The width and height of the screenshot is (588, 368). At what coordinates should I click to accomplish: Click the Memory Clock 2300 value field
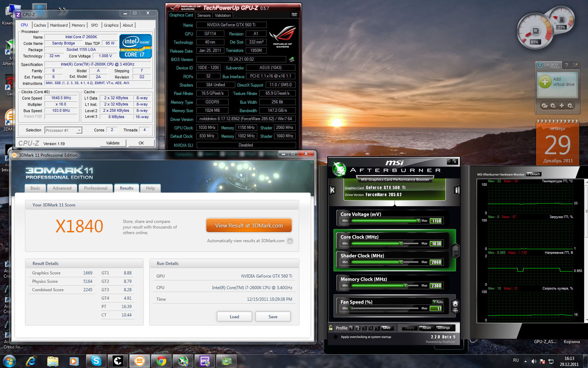click(x=436, y=286)
